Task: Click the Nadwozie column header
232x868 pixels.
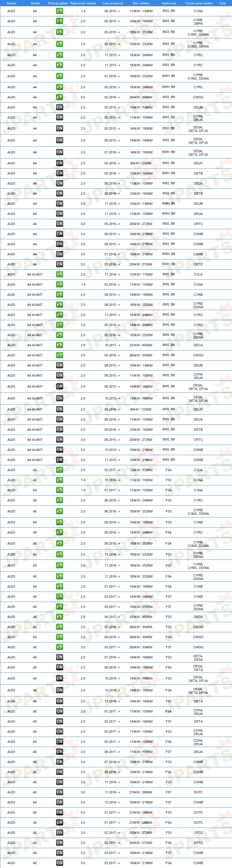Action: click(x=169, y=3)
